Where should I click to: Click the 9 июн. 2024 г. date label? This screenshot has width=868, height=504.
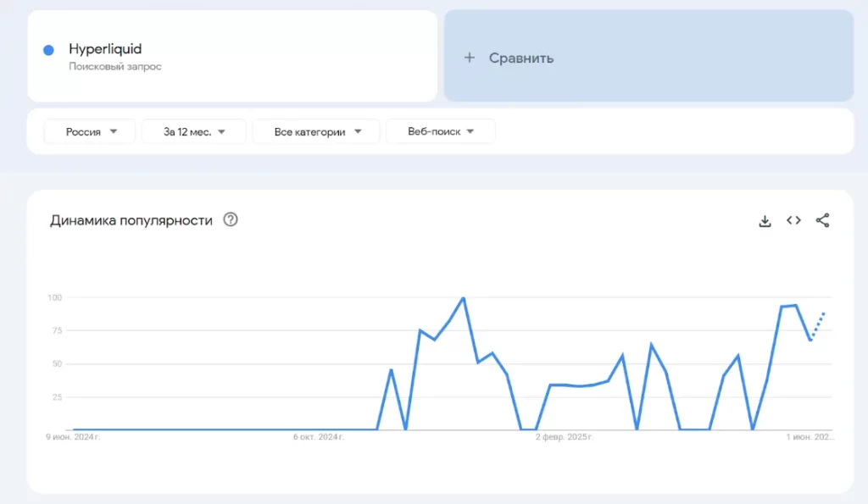click(73, 437)
